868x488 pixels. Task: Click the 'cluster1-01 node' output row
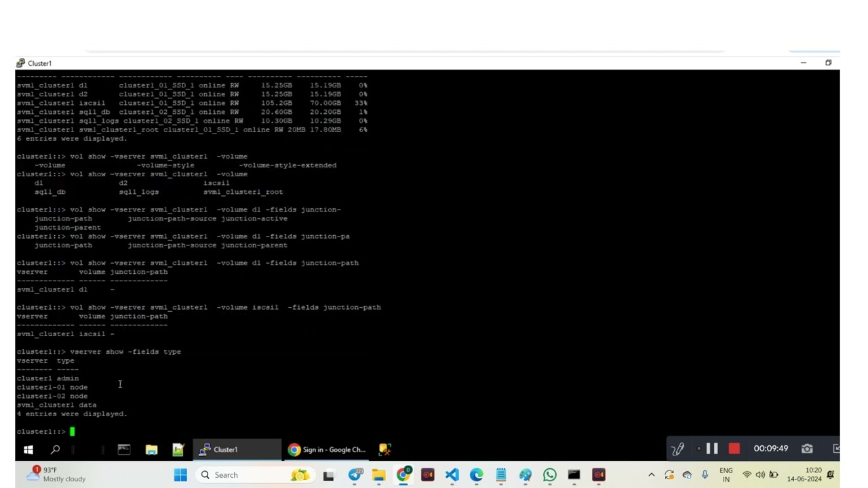pos(52,387)
